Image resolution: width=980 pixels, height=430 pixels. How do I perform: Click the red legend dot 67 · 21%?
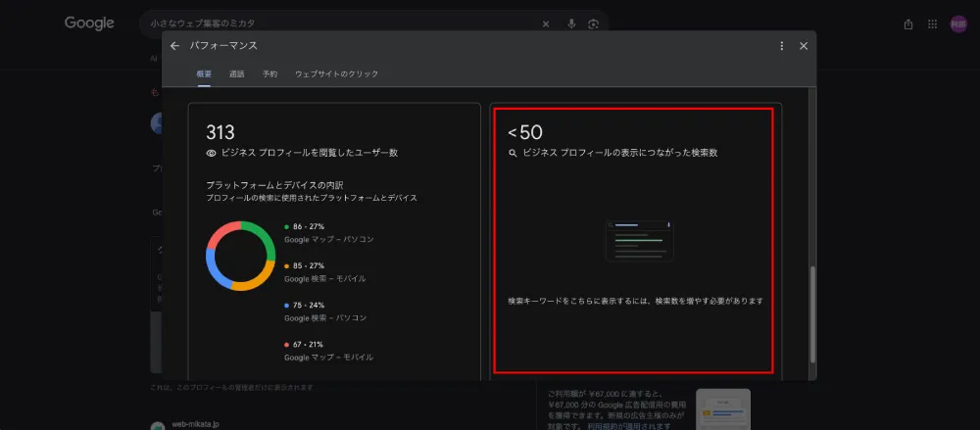coord(287,345)
